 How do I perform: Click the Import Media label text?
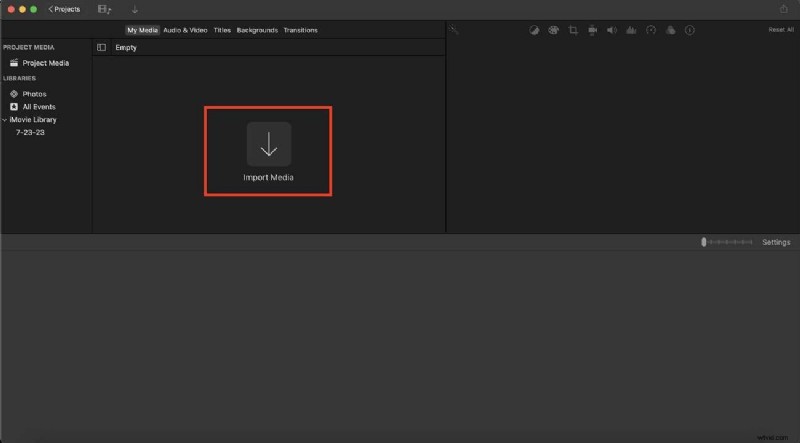coord(268,177)
